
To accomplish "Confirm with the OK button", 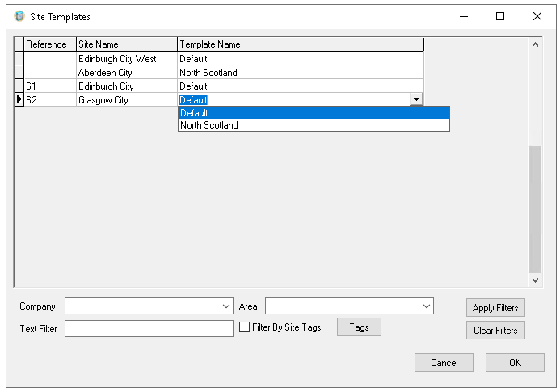I will point(515,363).
